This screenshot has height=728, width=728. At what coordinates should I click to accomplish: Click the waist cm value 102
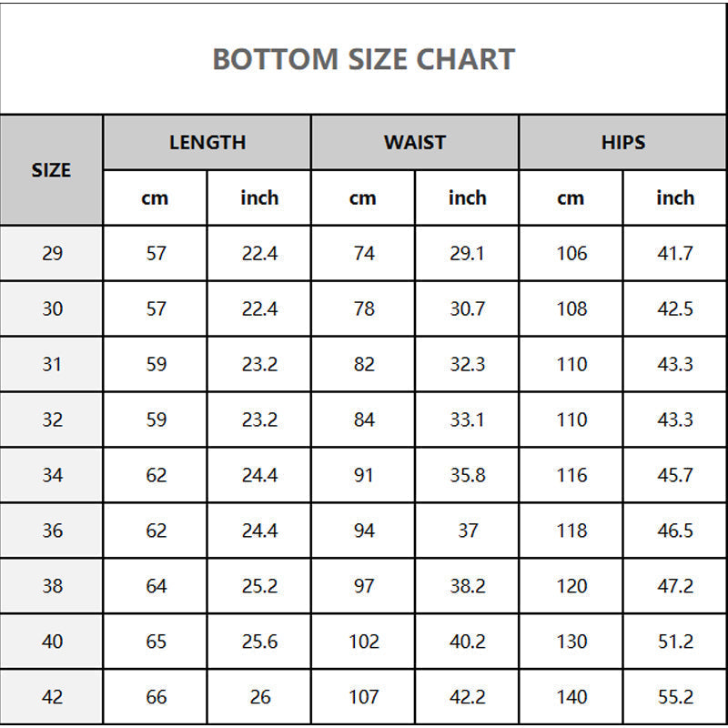point(364,642)
